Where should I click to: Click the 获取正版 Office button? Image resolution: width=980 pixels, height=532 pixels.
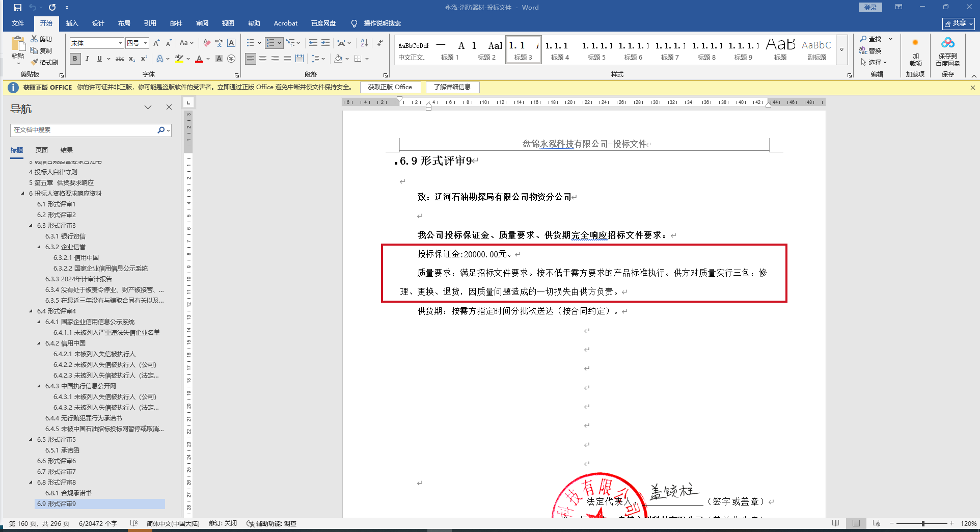pos(390,87)
